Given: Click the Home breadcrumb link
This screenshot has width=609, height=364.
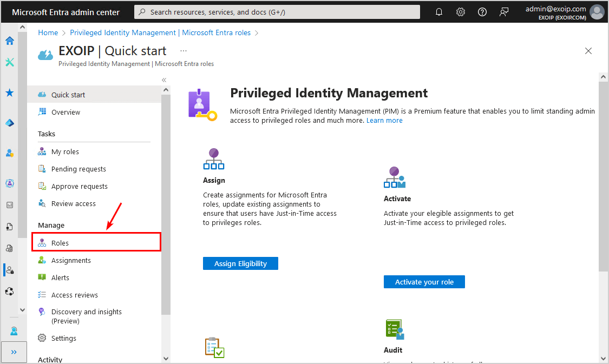Looking at the screenshot, I should 48,32.
